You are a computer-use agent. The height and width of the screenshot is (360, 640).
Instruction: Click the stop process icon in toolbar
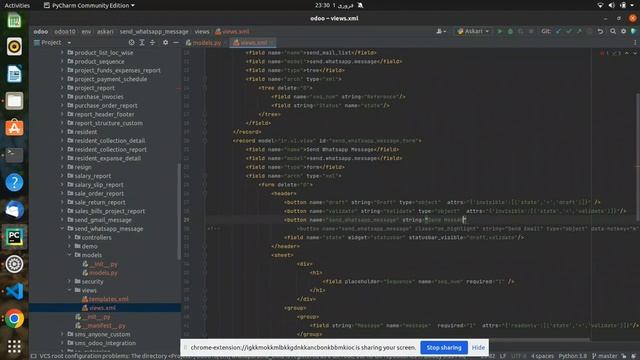coord(531,31)
